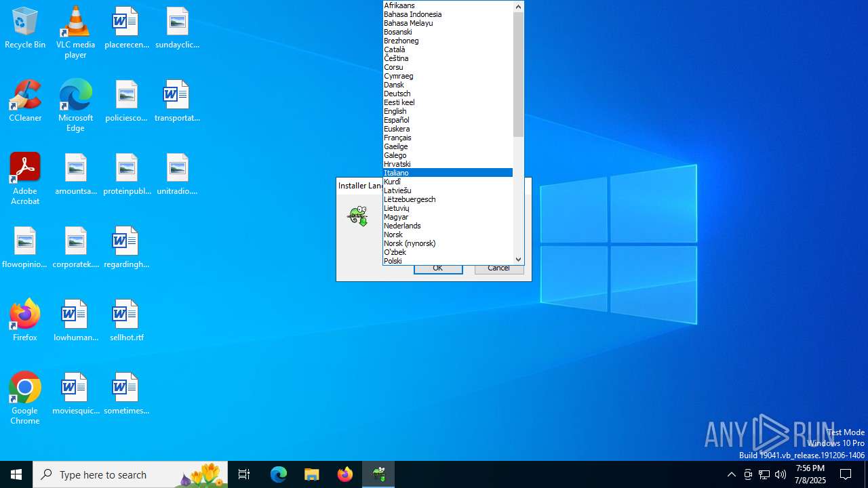
Task: Click the Notepad++ installer taskbar icon
Action: 378,474
